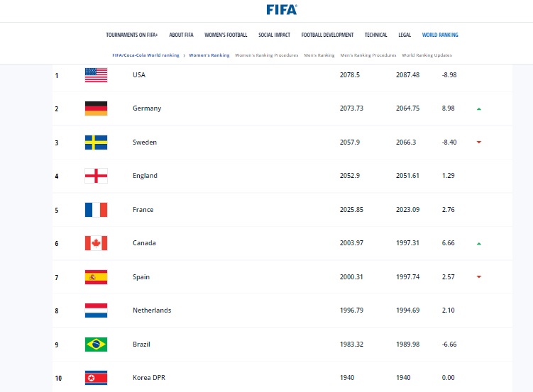Select the France team row name
The image size is (533, 392).
(143, 210)
